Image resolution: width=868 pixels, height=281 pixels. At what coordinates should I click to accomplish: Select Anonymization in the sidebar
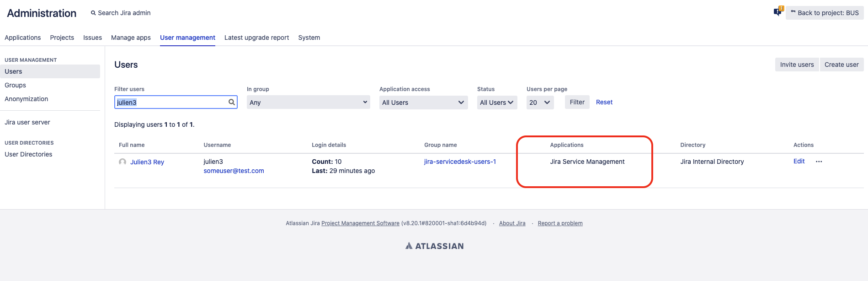pyautogui.click(x=50, y=99)
